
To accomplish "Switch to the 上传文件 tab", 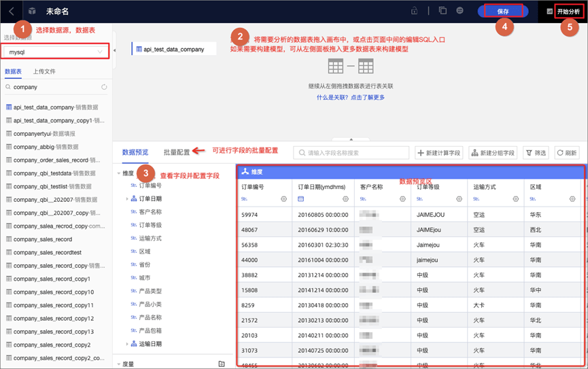I will point(44,71).
